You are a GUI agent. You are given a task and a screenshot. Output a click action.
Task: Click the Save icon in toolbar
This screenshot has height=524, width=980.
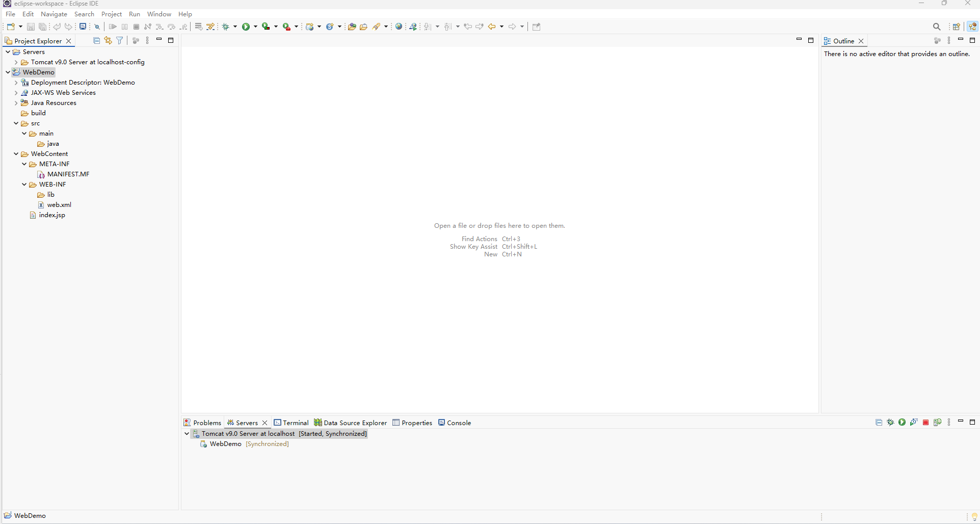[x=31, y=27]
